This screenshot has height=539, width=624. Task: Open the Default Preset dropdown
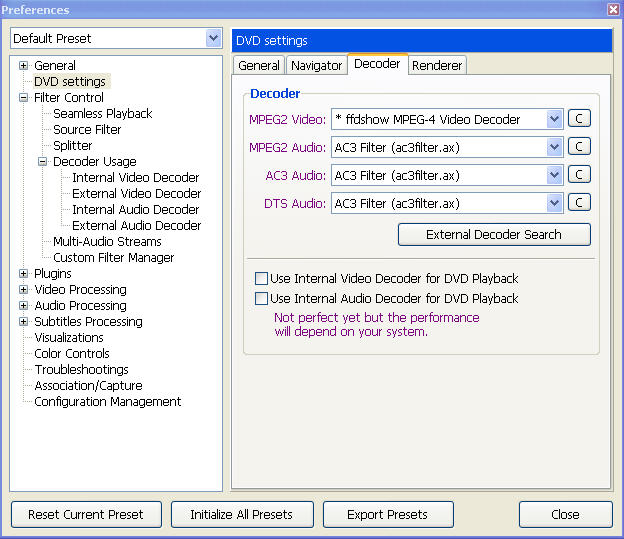click(213, 39)
